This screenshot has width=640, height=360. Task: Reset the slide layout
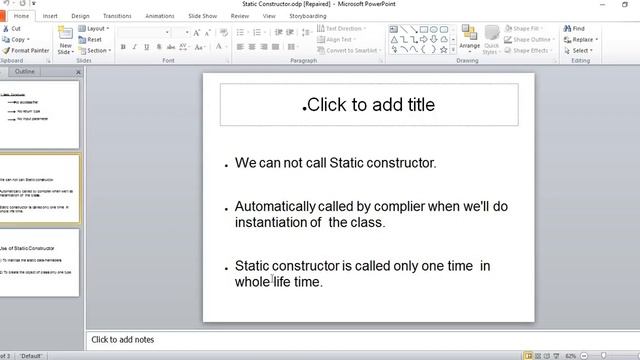pos(90,40)
